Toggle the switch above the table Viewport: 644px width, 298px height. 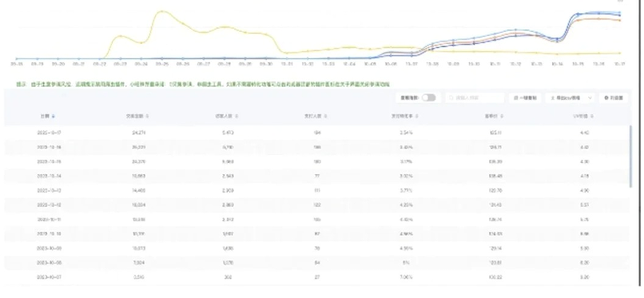428,97
